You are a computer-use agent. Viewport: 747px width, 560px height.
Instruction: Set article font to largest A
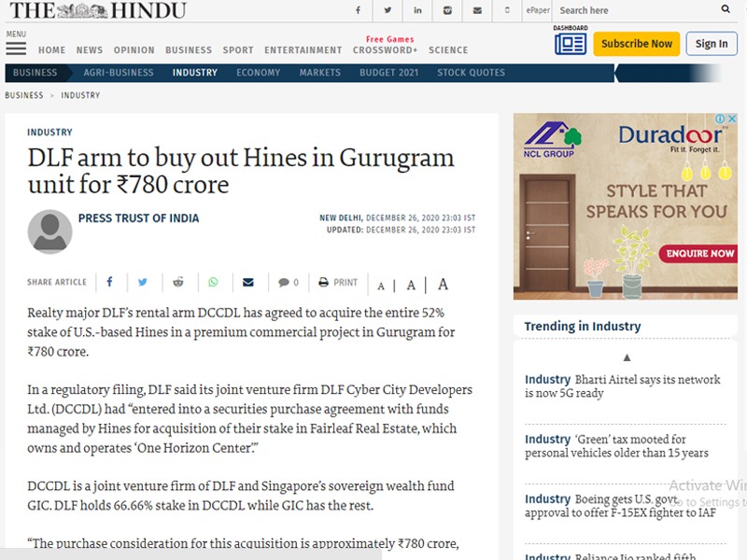[x=443, y=285]
